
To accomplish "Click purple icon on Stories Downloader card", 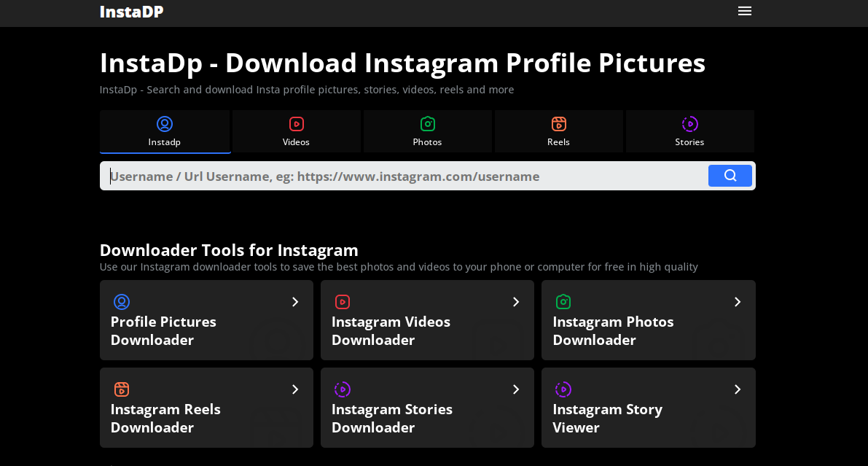I will click(343, 389).
